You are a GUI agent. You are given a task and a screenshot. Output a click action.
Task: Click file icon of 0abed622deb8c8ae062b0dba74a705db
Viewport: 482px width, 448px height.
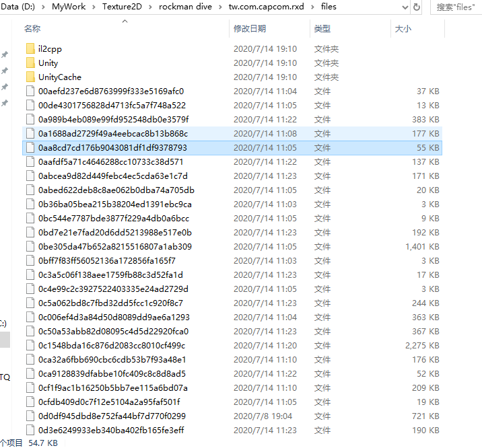point(30,190)
